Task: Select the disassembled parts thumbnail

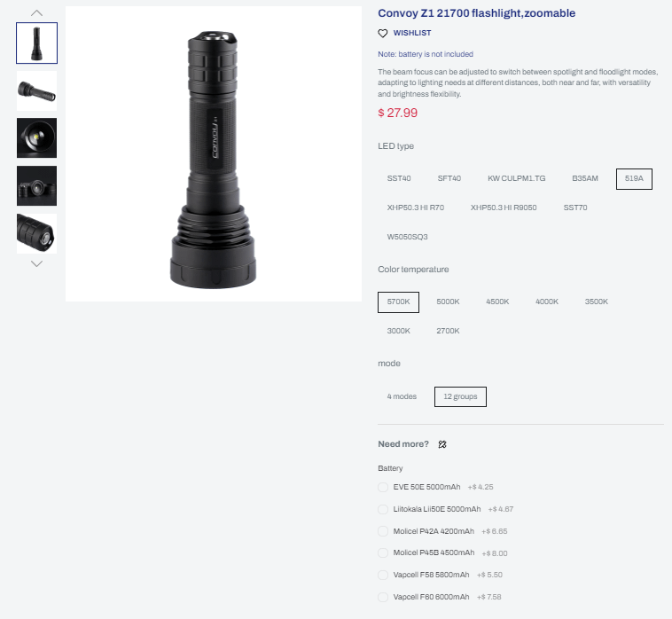Action: pos(37,186)
